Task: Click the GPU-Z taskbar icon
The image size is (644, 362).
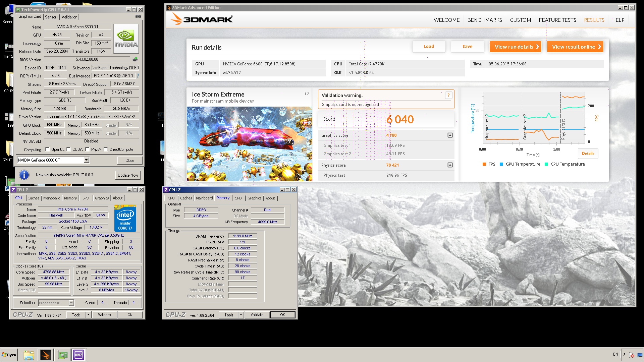Action: [62, 355]
